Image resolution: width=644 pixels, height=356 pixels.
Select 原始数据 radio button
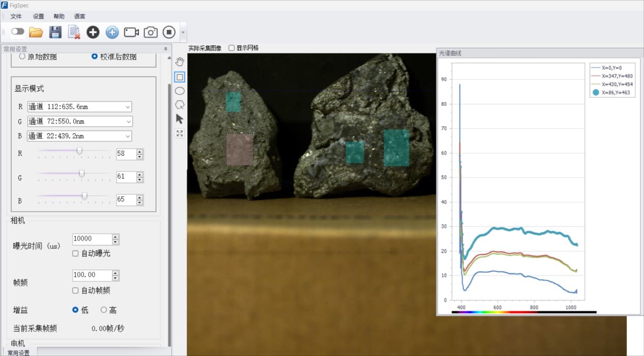[22, 57]
